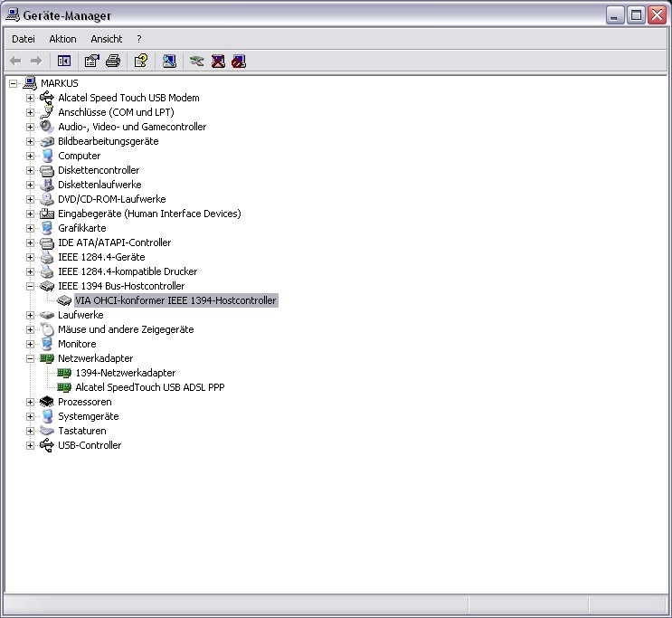672x618 pixels.
Task: Click the Laufwerke drive icon
Action: [47, 315]
